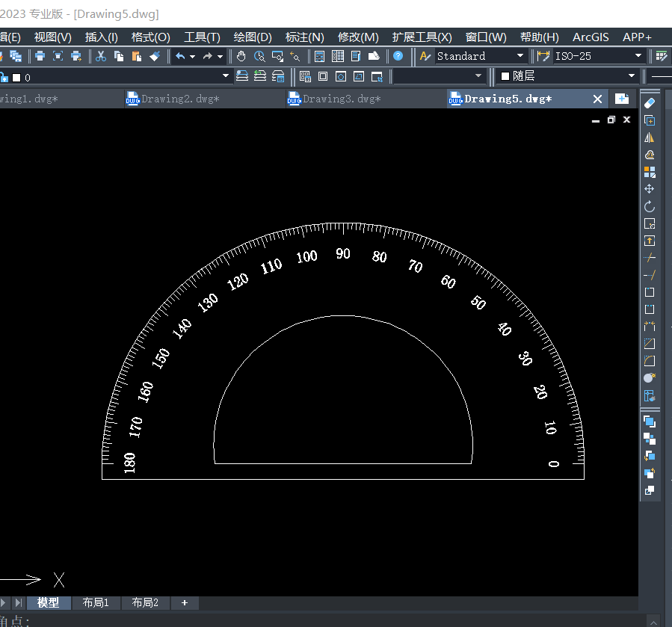Click the Send to Back draw order icon

point(650,439)
